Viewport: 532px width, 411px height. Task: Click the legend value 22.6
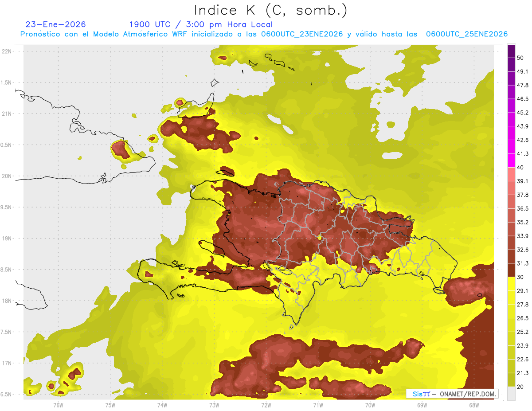[523, 360]
